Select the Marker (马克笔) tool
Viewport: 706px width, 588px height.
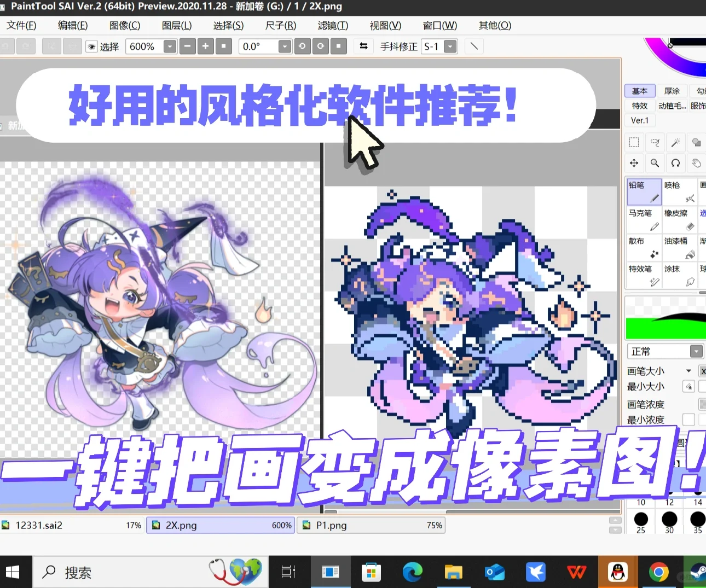tap(644, 219)
